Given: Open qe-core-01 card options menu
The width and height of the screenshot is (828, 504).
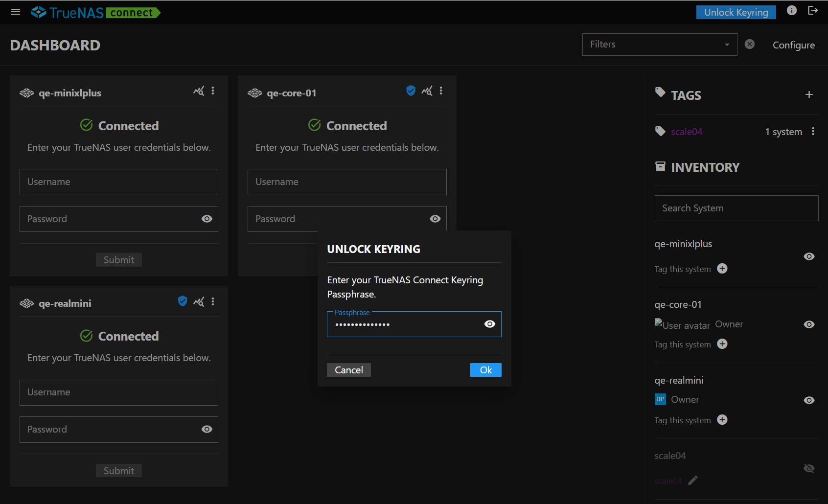Looking at the screenshot, I should point(441,91).
